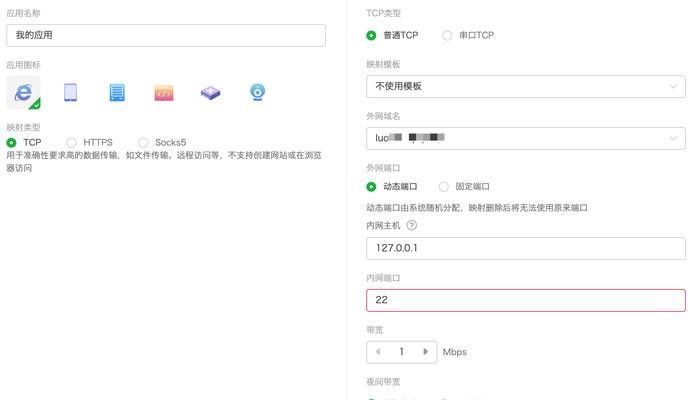Click the Mbps unit label
700x400 pixels.
pos(454,352)
